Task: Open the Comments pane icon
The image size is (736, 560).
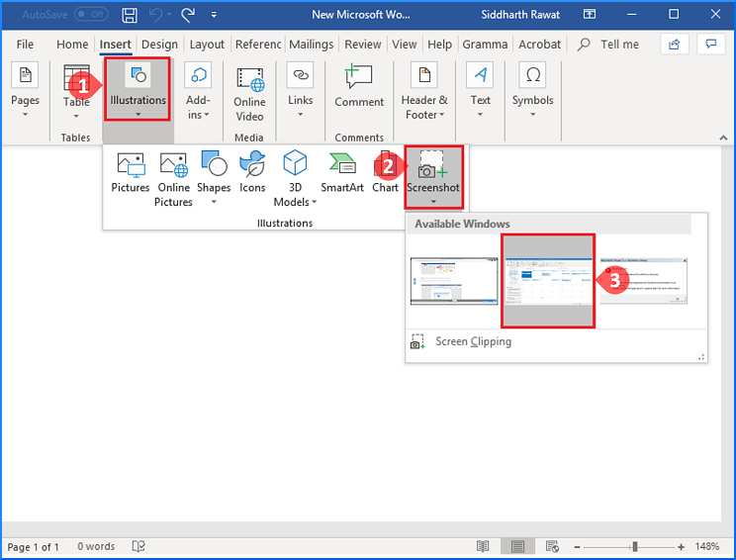Action: (711, 45)
